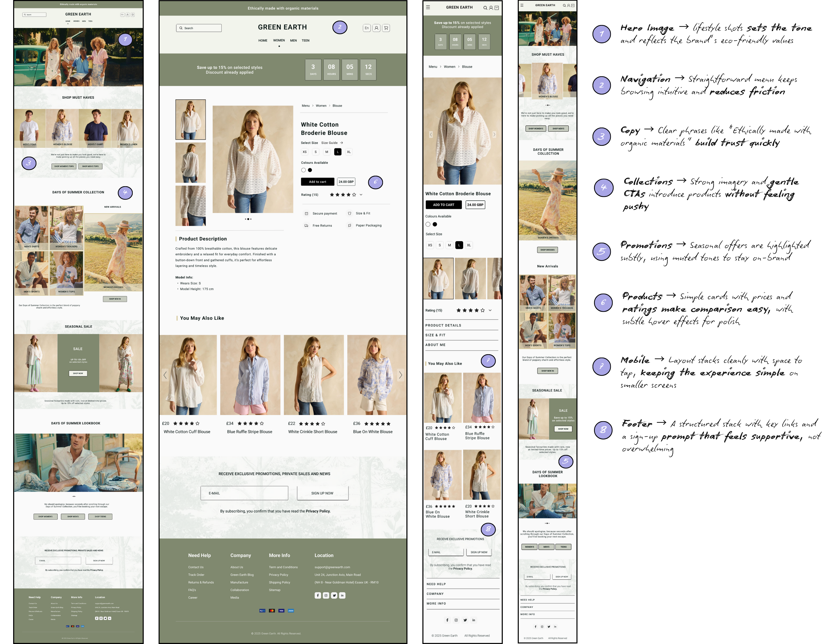Click SIGN UP NOW newsletter button
This screenshot has height=644, width=835.
[322, 493]
